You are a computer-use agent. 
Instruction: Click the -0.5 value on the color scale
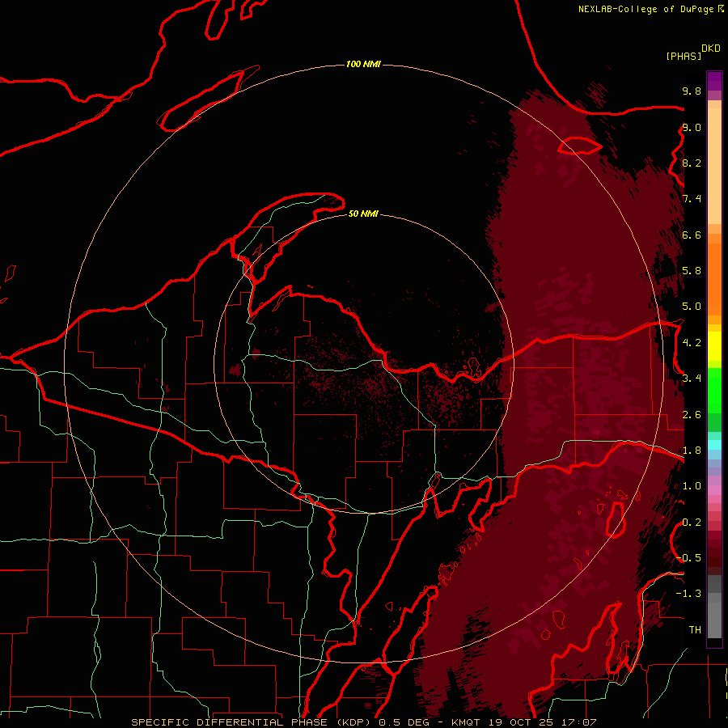point(689,558)
